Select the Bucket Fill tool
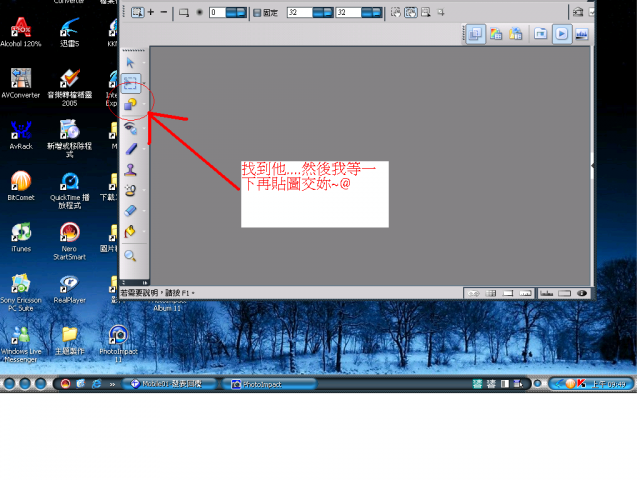The image size is (640, 480). [130, 231]
